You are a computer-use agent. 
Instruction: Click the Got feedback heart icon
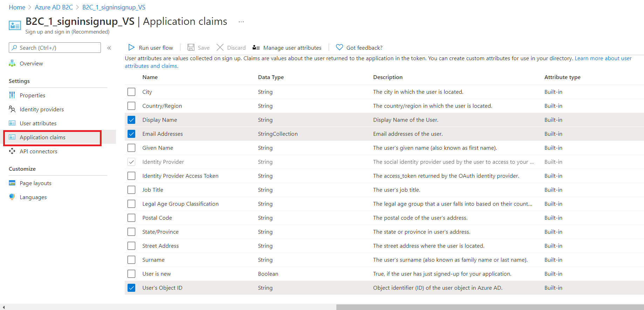pyautogui.click(x=339, y=47)
